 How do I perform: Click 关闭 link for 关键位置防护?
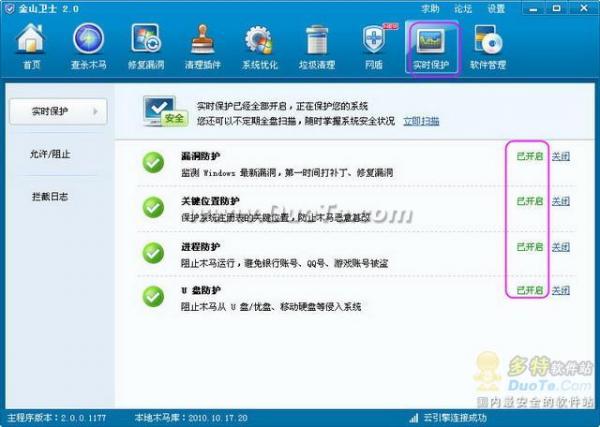click(x=561, y=201)
